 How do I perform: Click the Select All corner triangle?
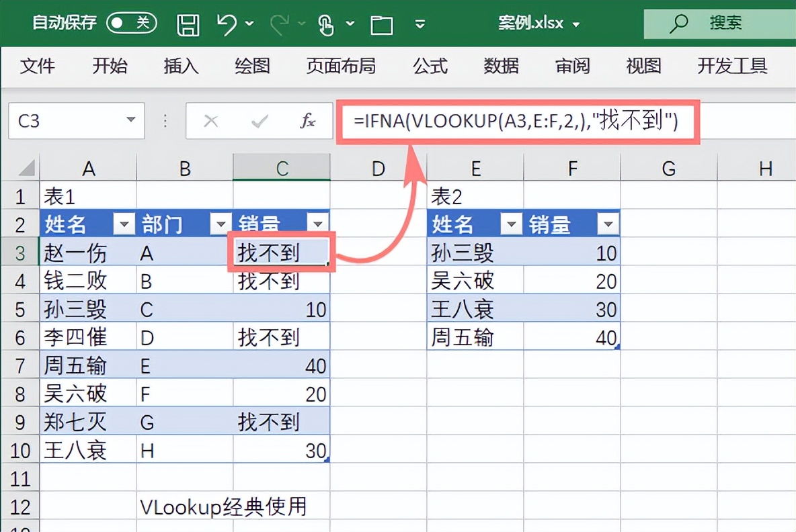click(27, 167)
